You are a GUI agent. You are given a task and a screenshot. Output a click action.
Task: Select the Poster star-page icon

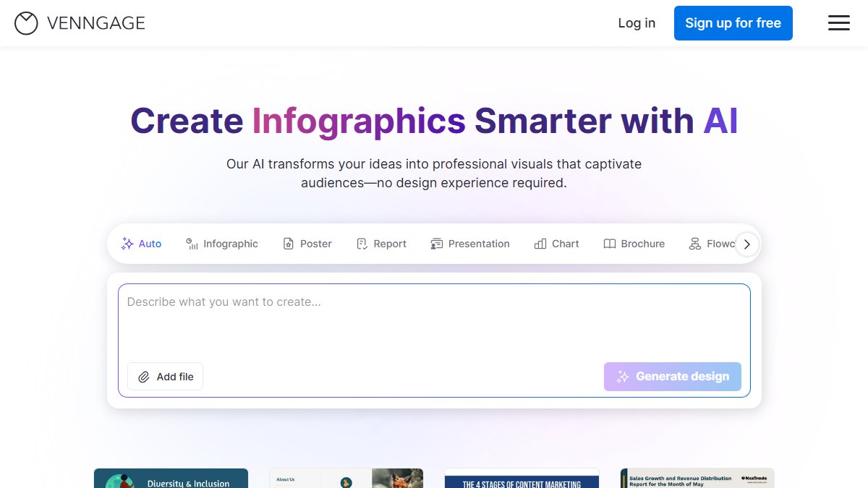point(289,244)
